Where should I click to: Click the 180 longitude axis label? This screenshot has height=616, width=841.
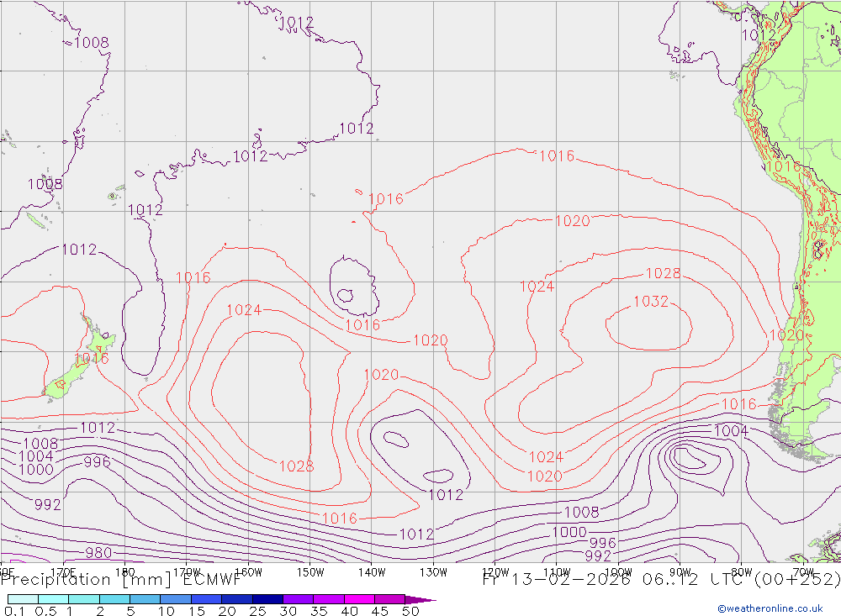pos(125,572)
